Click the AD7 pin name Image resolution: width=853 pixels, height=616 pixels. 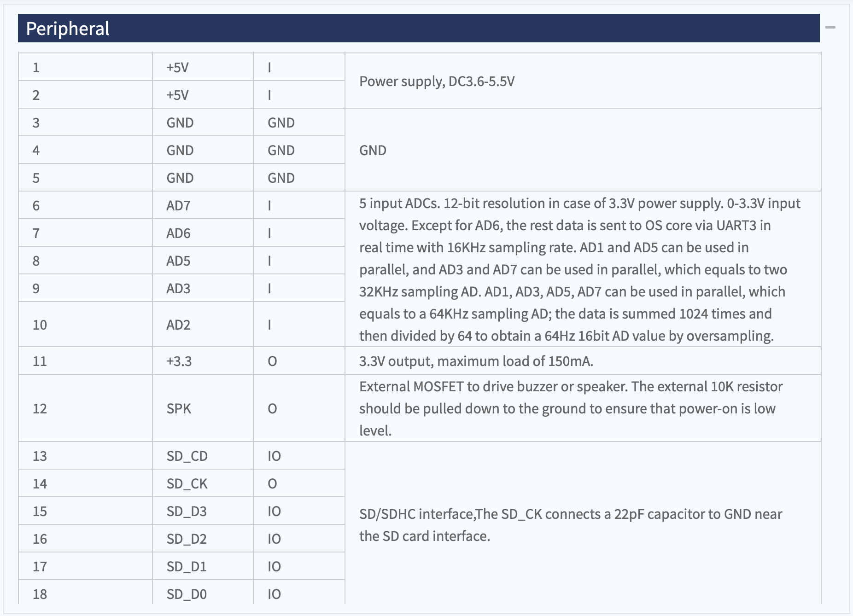coord(178,205)
